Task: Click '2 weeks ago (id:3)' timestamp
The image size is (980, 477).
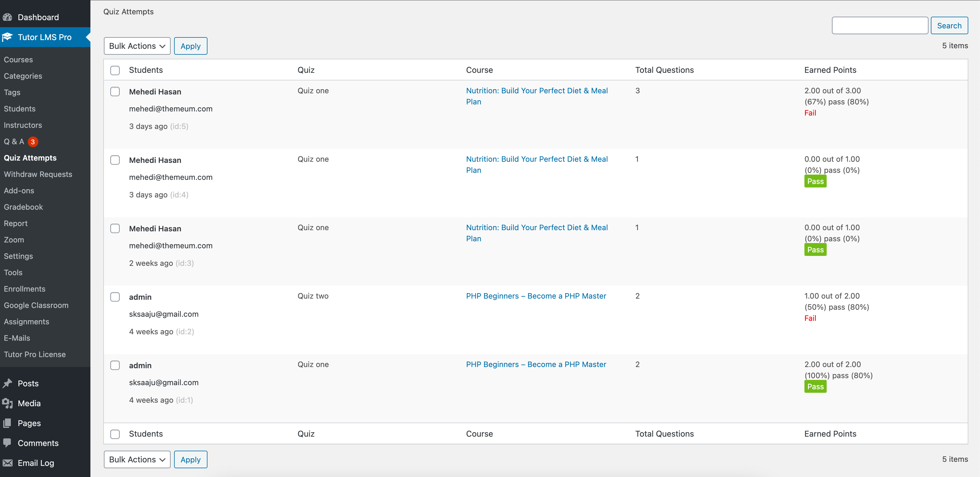Action: coord(161,263)
